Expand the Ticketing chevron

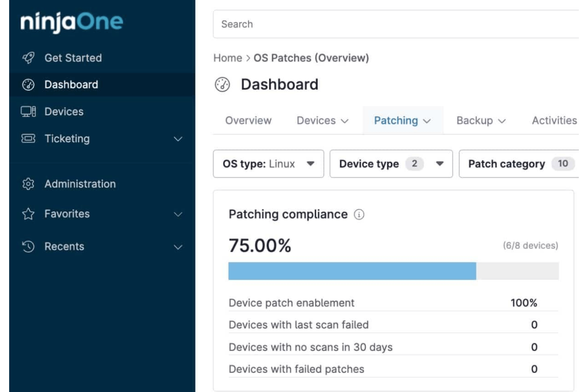point(178,139)
